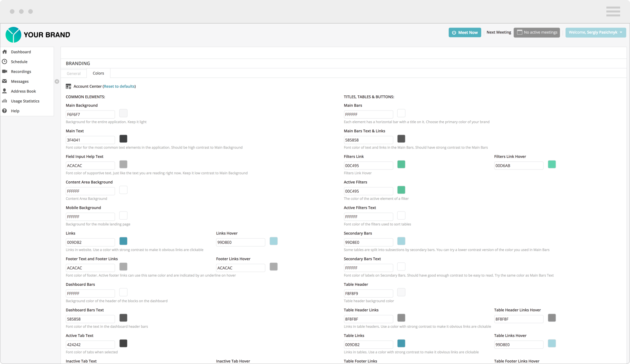Image resolution: width=630 pixels, height=364 pixels.
Task: Open the Welcome, Sergiy Pasichnyk dropdown
Action: click(596, 32)
